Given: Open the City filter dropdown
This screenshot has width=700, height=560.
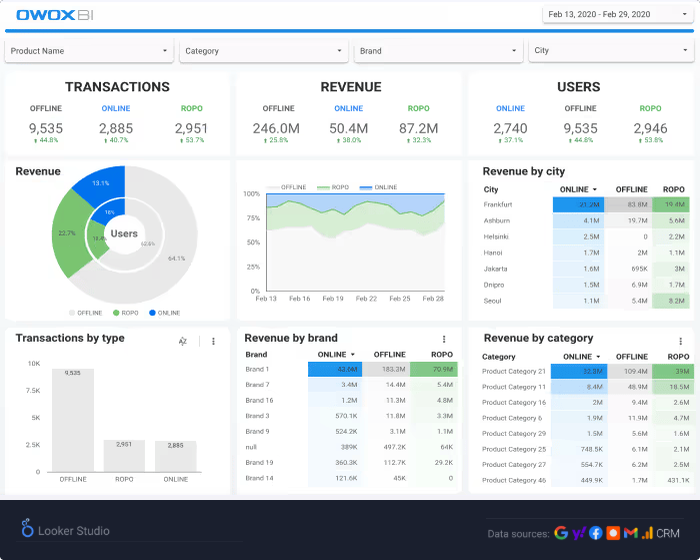Looking at the screenshot, I should 611,50.
